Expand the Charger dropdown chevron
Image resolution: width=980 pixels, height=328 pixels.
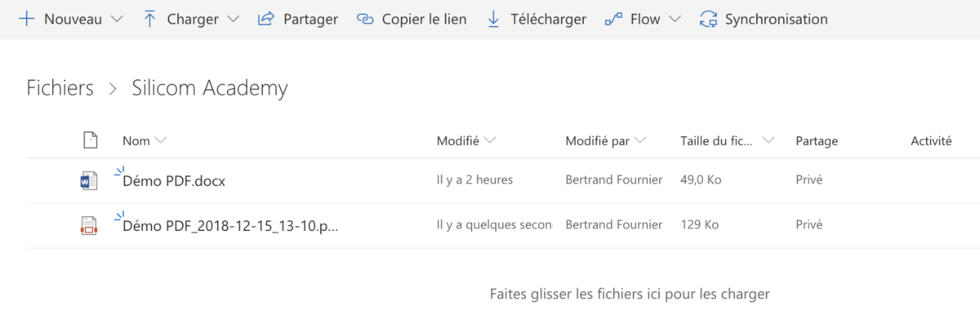pos(233,19)
